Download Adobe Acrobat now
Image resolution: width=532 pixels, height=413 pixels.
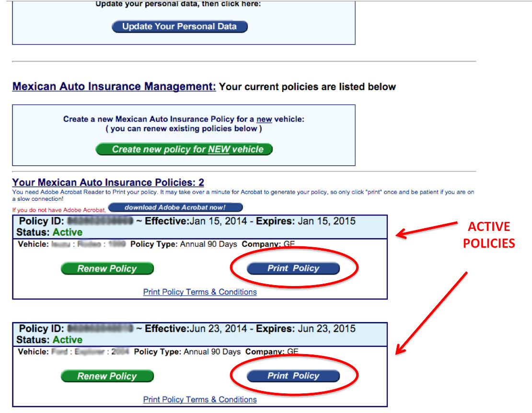pyautogui.click(x=175, y=207)
